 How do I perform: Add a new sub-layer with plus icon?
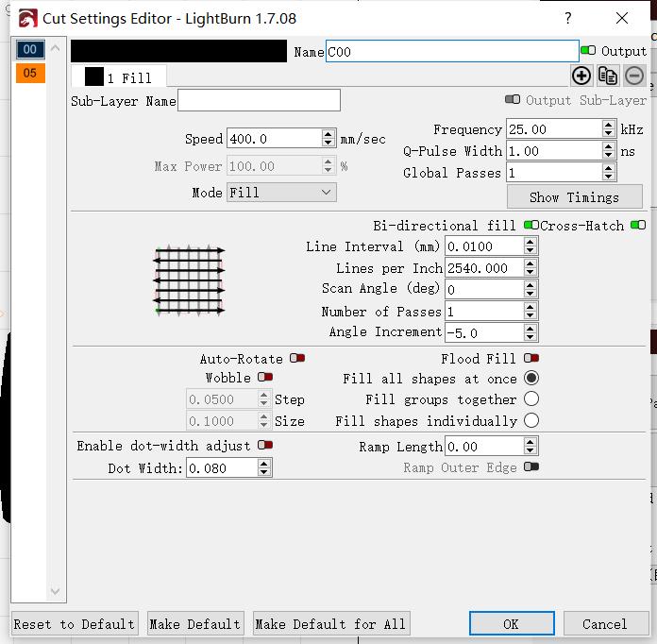[x=581, y=76]
